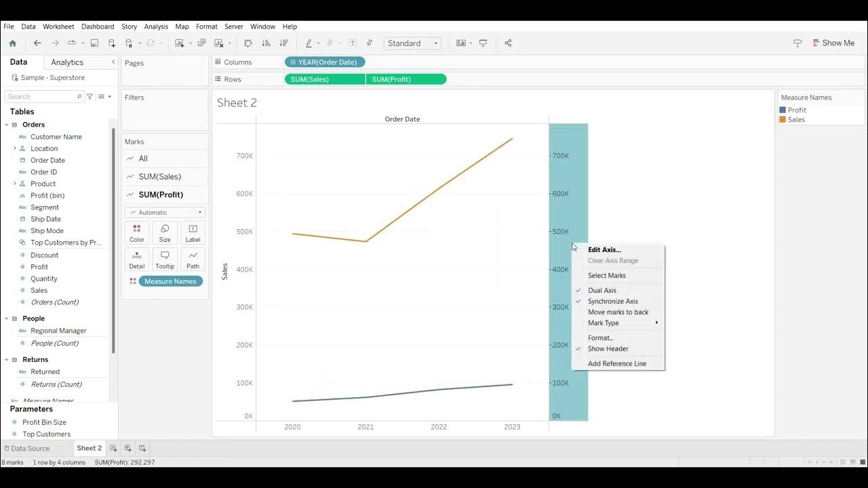Image resolution: width=868 pixels, height=488 pixels.
Task: Collapse the Data pane with arrow
Action: tap(113, 62)
